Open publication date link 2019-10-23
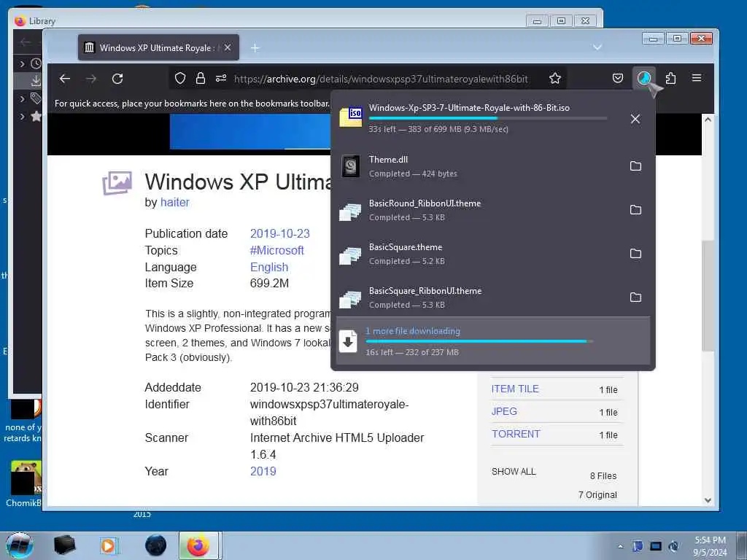747x560 pixels. coord(279,234)
